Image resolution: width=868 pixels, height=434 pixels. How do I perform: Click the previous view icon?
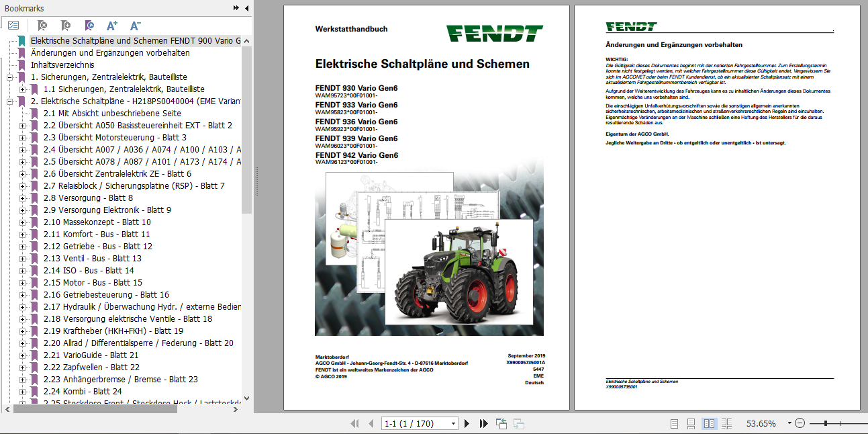click(501, 423)
